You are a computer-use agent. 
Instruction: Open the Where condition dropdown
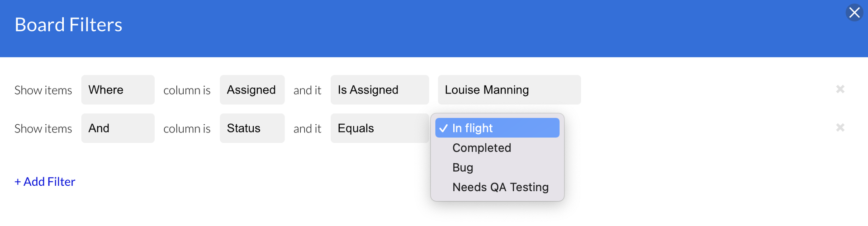pos(118,90)
